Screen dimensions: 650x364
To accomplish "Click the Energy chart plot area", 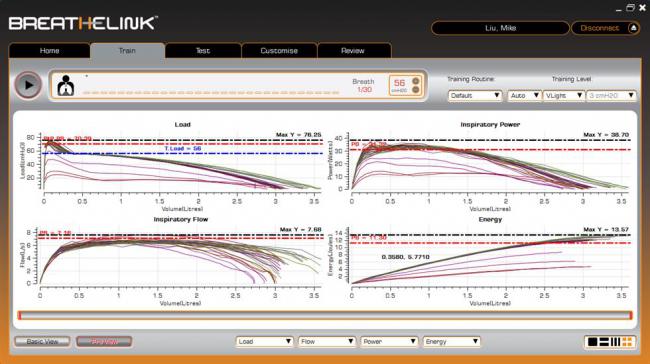I will (489, 257).
